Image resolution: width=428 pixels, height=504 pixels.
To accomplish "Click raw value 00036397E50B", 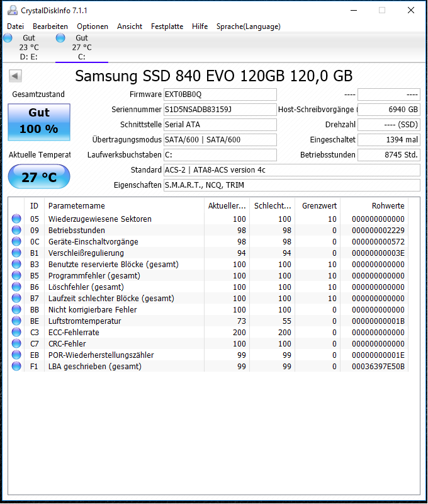I will tap(378, 366).
